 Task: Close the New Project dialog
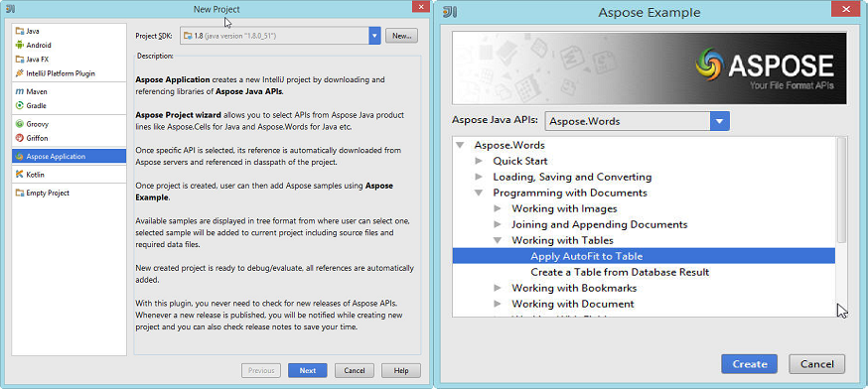(x=421, y=7)
